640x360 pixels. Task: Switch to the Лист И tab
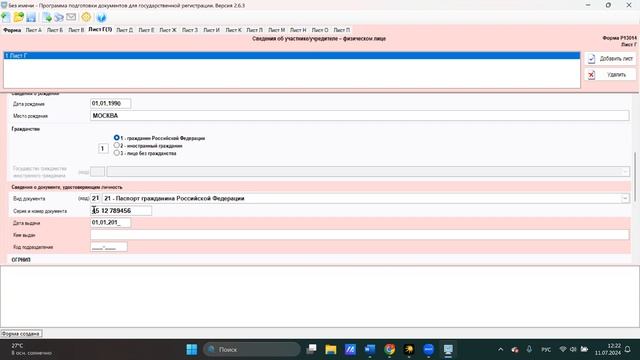pos(211,30)
